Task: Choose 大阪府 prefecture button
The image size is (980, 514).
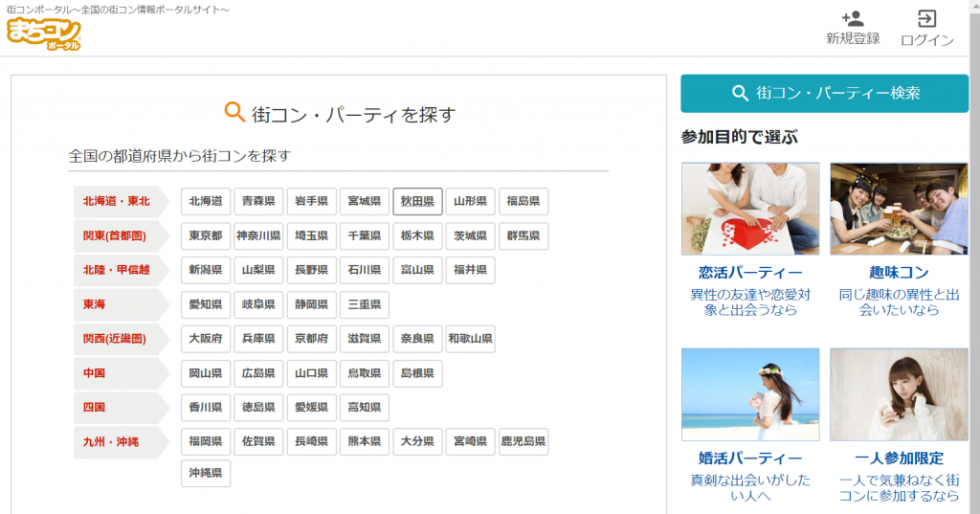Action: tap(206, 339)
